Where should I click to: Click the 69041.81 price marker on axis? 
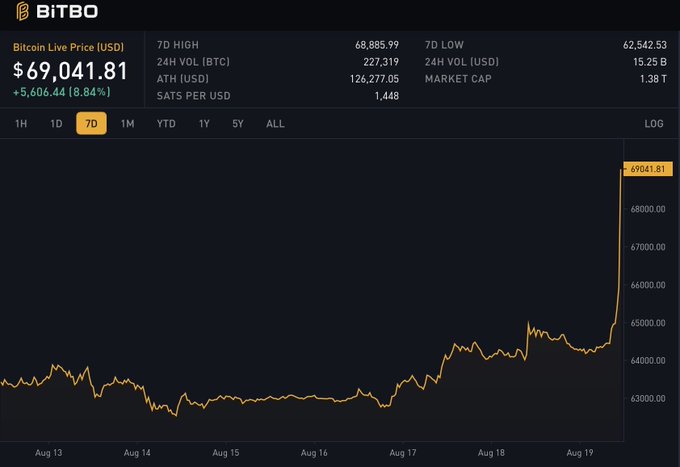tap(648, 169)
